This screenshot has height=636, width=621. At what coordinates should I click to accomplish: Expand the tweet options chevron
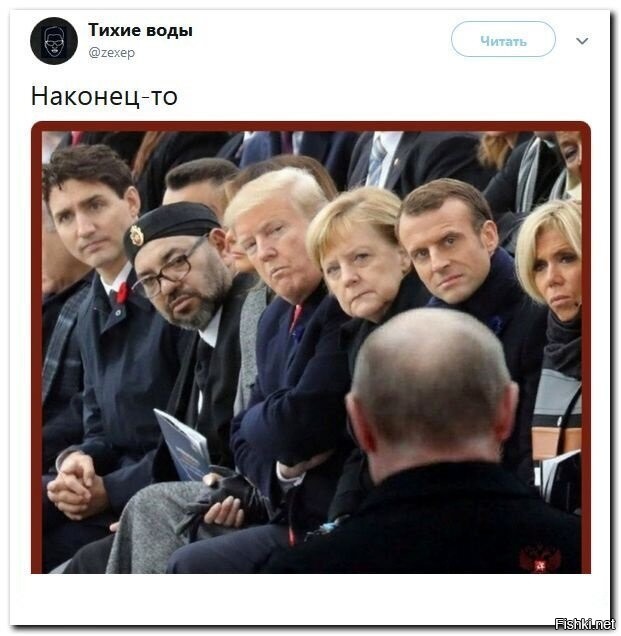pyautogui.click(x=582, y=41)
